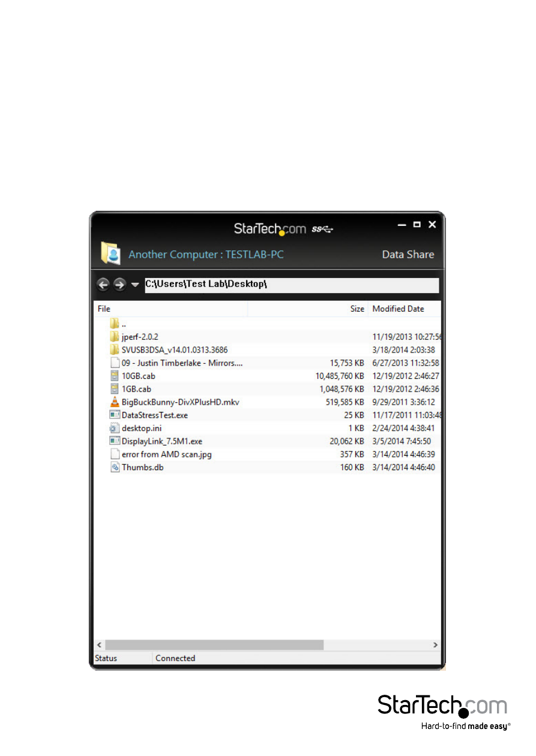Sort by the File column header
This screenshot has height=756, width=536.
pos(171,309)
